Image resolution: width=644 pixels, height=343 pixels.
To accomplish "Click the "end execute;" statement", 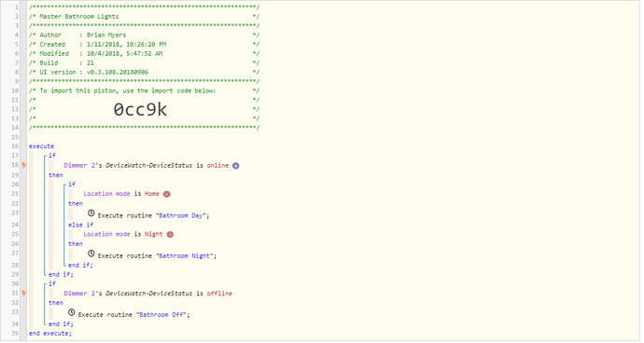I will tap(50, 333).
